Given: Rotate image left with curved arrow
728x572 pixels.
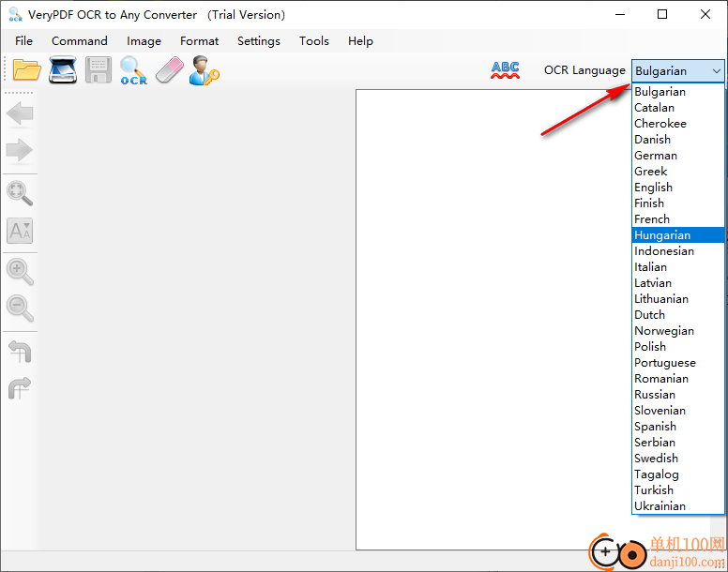Looking at the screenshot, I should pos(20,352).
